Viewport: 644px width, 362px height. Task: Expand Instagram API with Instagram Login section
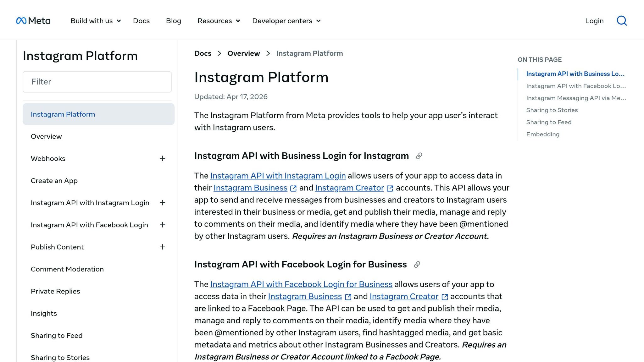[x=162, y=203]
